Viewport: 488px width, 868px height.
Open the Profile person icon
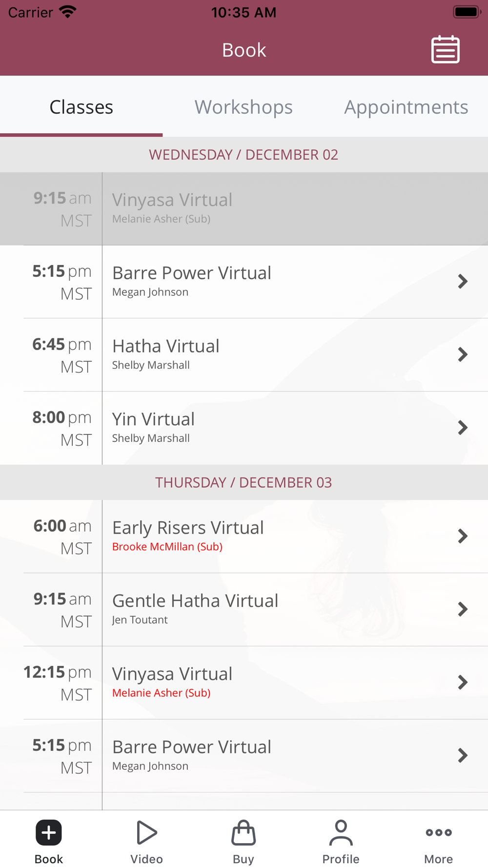point(341,833)
